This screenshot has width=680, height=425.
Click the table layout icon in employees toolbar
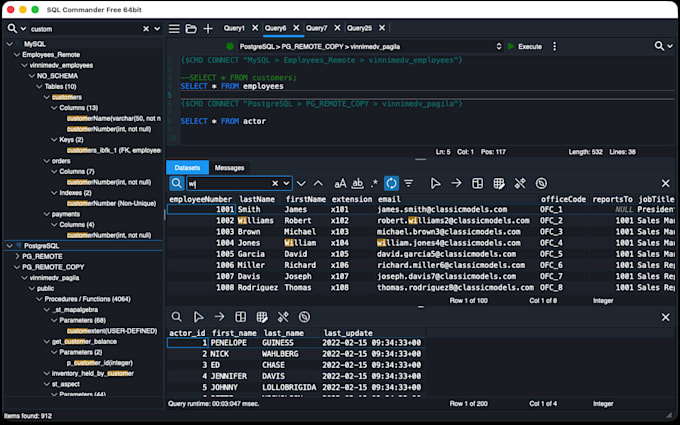(477, 183)
